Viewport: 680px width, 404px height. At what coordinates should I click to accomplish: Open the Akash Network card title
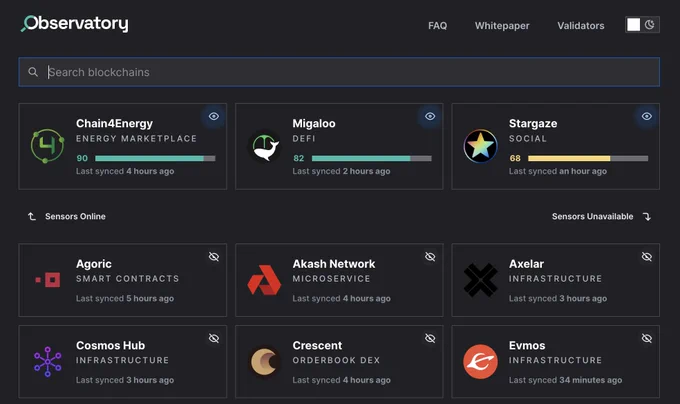(x=333, y=264)
